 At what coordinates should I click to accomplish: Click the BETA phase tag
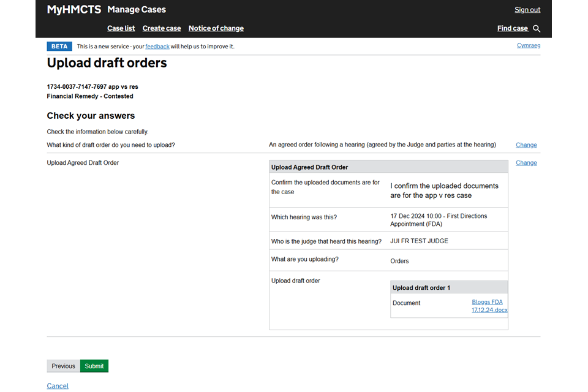point(59,47)
